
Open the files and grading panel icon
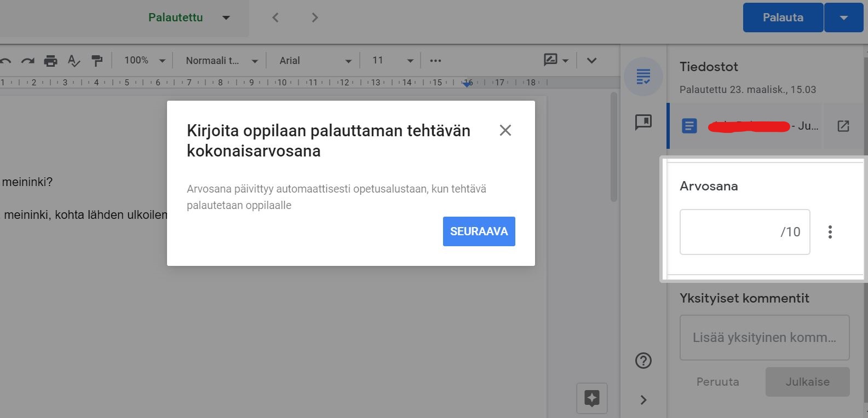(x=643, y=77)
